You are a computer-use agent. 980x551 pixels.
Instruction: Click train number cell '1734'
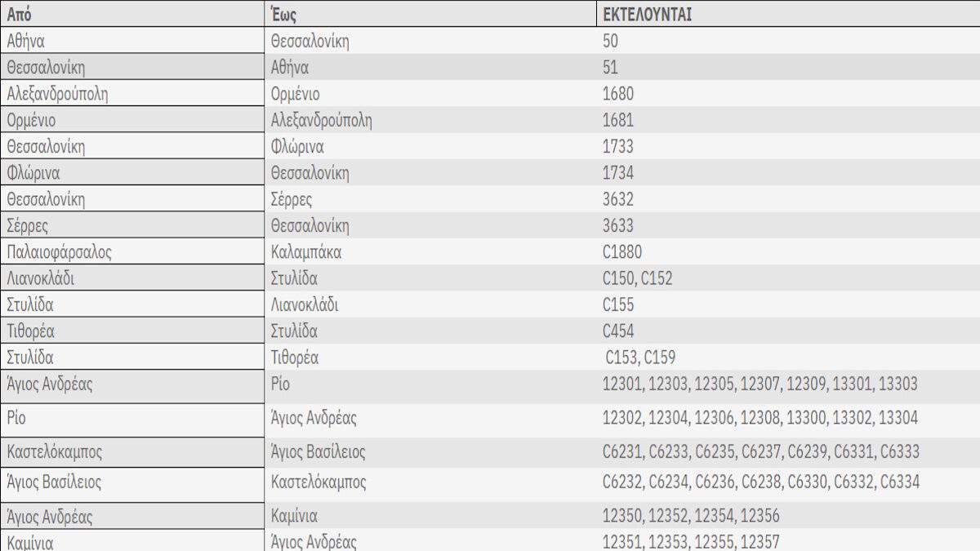[x=618, y=173]
